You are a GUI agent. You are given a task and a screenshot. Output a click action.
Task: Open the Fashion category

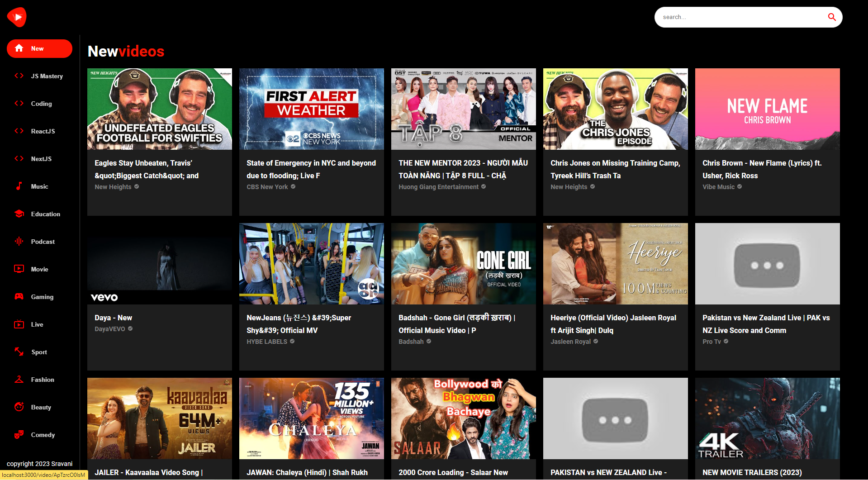click(39, 380)
